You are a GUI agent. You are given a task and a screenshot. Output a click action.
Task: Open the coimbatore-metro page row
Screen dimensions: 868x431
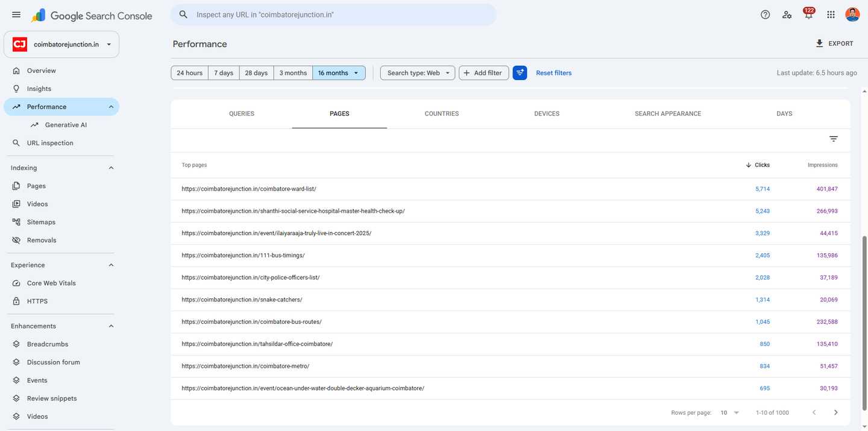click(511, 366)
